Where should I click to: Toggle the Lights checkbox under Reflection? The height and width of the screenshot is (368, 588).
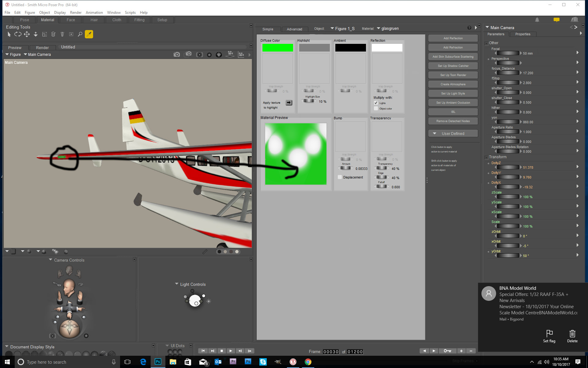tap(376, 103)
